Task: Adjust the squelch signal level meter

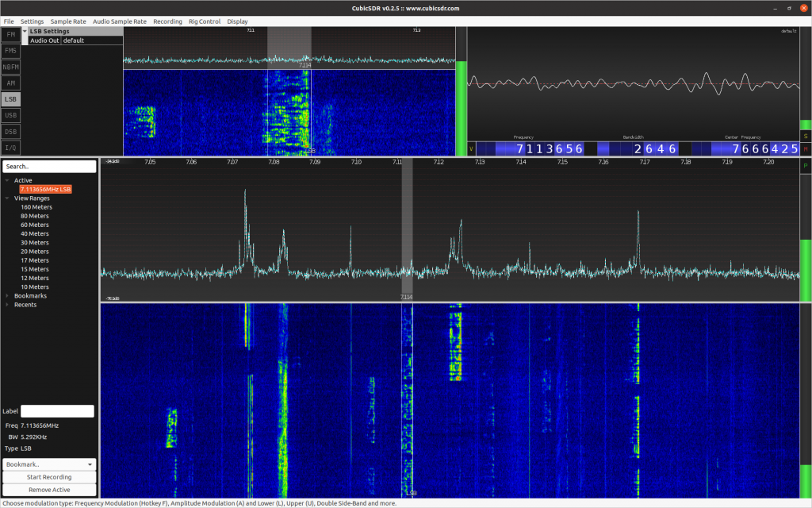Action: tap(461, 91)
